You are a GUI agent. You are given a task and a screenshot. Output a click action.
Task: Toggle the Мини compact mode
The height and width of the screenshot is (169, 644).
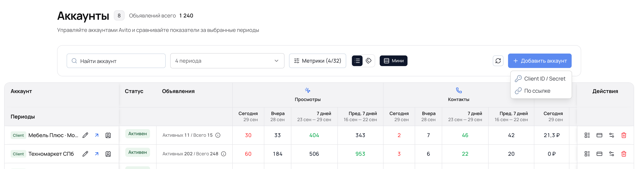tap(393, 61)
